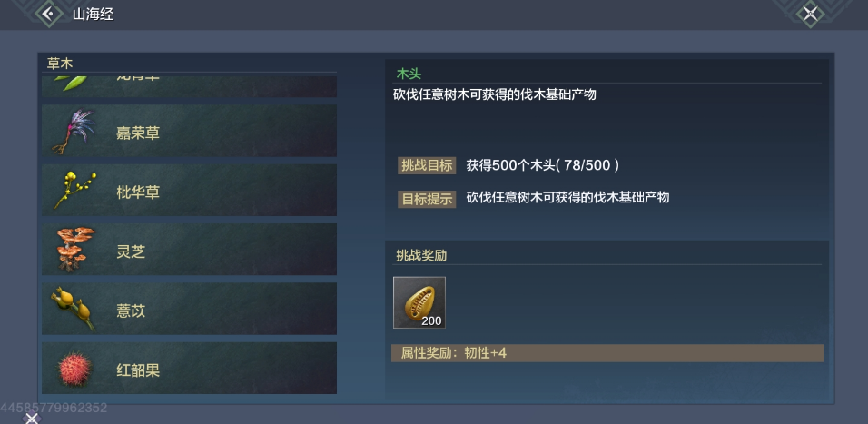Viewport: 868px width, 424px height.
Task: Select the 红韶果 red fruit icon
Action: pyautogui.click(x=74, y=368)
